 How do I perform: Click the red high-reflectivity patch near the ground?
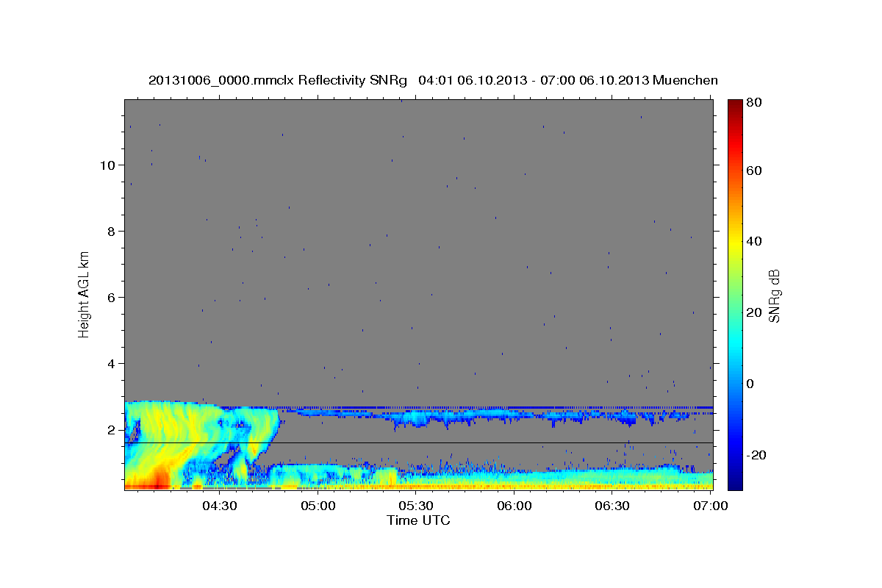pyautogui.click(x=149, y=481)
